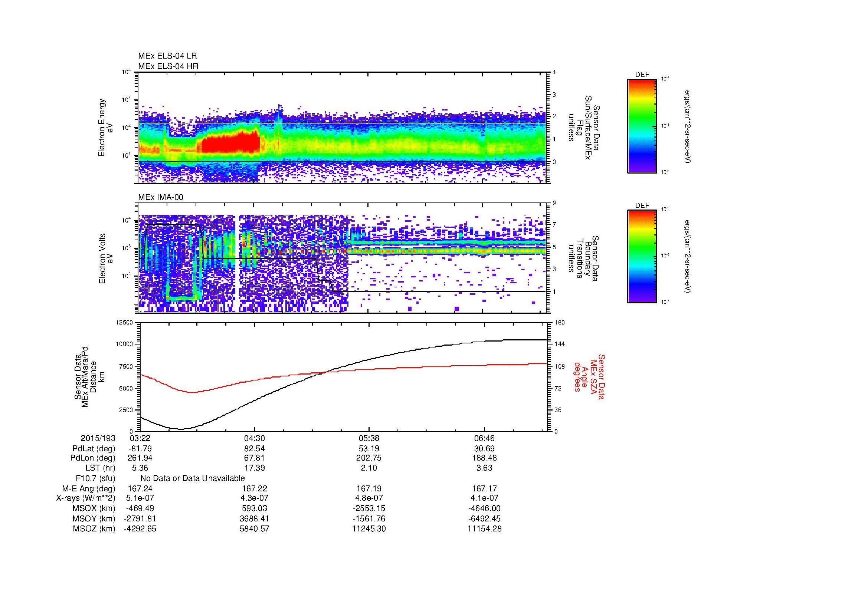
Task: Click the MSOX (km) row label
Action: (x=94, y=509)
